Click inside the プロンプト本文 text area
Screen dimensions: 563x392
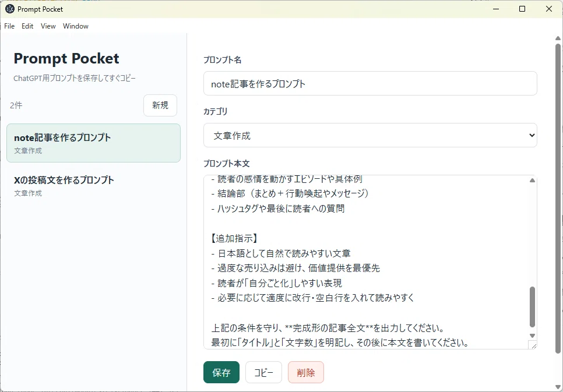click(x=366, y=262)
